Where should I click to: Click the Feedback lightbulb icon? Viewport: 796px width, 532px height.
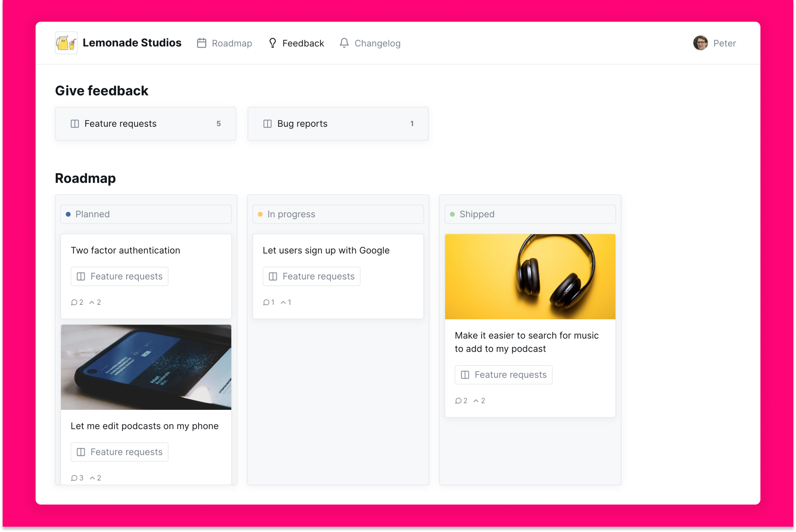(x=272, y=43)
